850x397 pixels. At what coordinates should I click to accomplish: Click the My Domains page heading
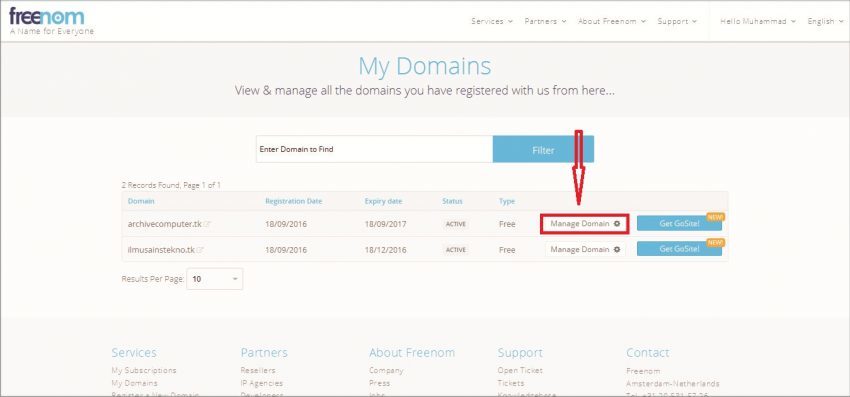tap(424, 66)
